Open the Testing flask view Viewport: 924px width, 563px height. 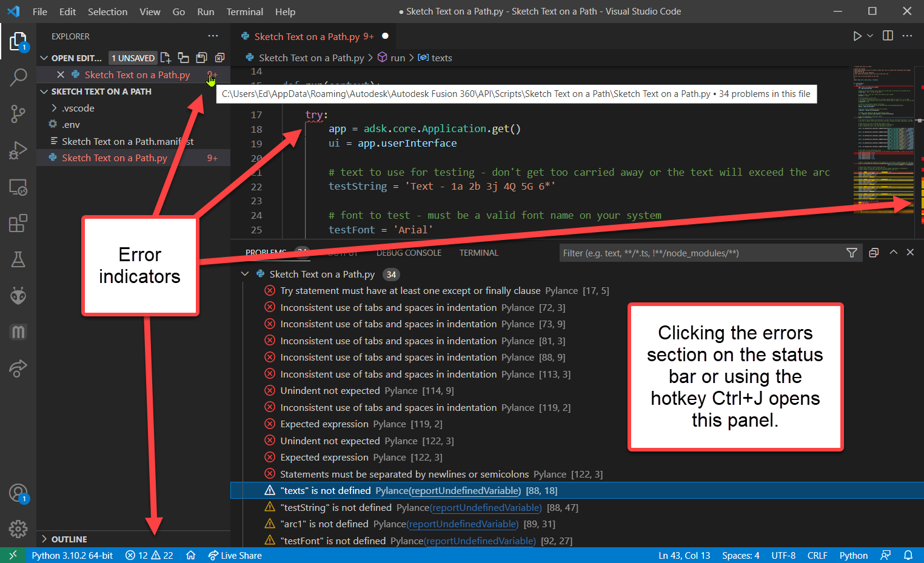[18, 259]
